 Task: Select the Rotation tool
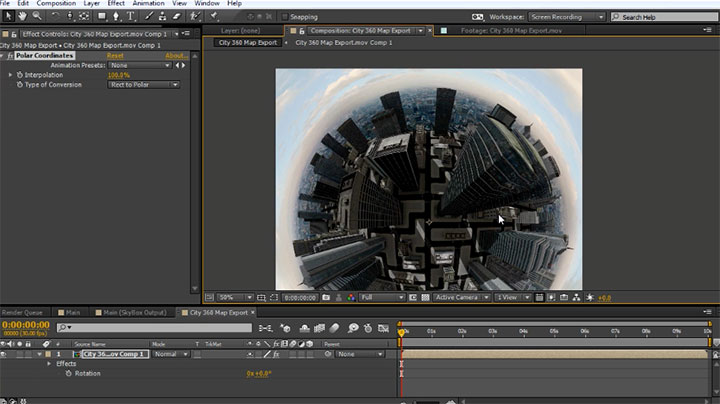click(x=55, y=17)
